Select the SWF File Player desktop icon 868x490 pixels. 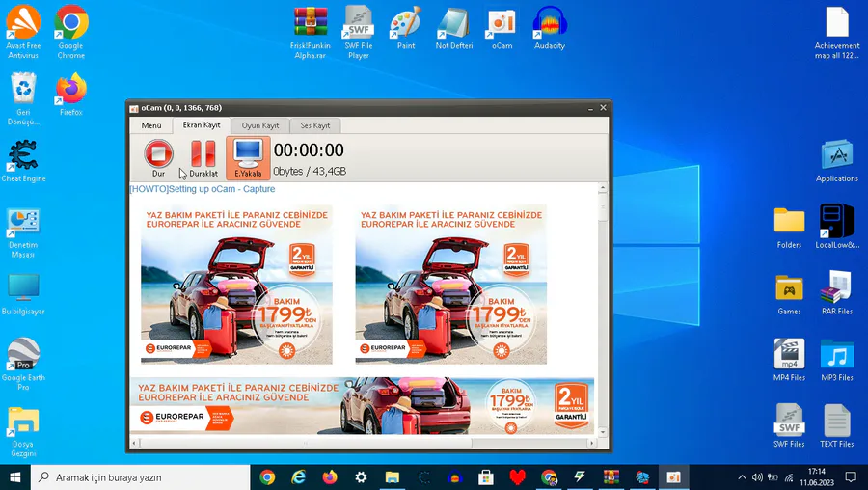point(358,32)
